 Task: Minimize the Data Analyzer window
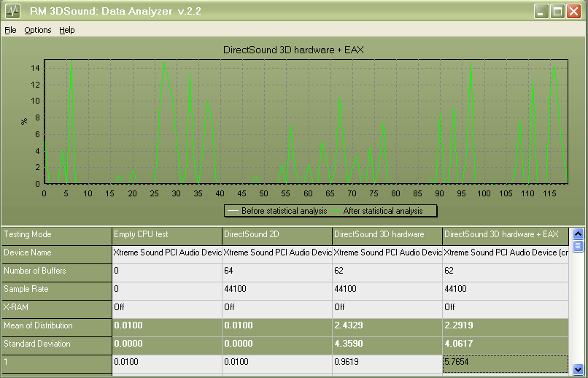point(541,12)
